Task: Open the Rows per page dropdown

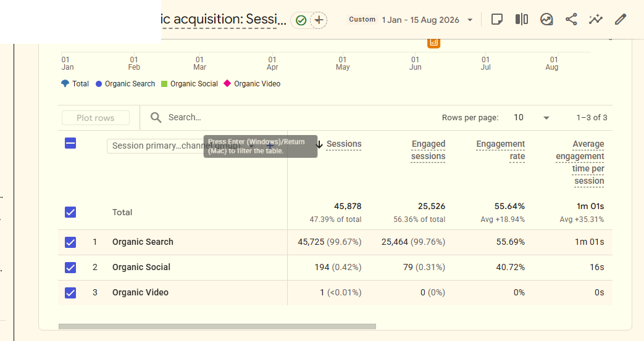Action: [532, 118]
